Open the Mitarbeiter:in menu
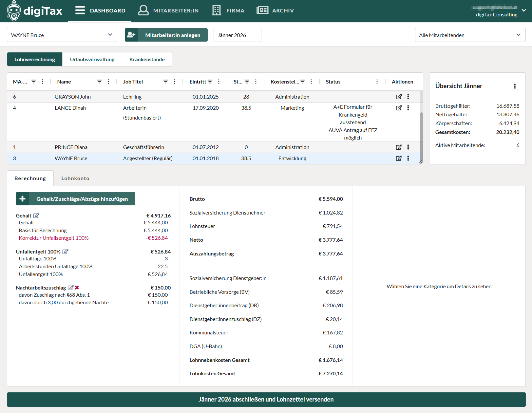 click(168, 10)
